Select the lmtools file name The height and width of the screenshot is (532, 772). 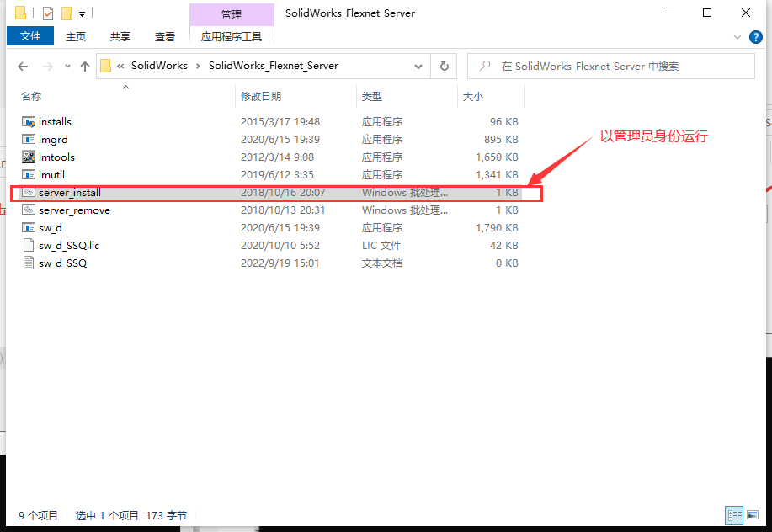coord(56,157)
